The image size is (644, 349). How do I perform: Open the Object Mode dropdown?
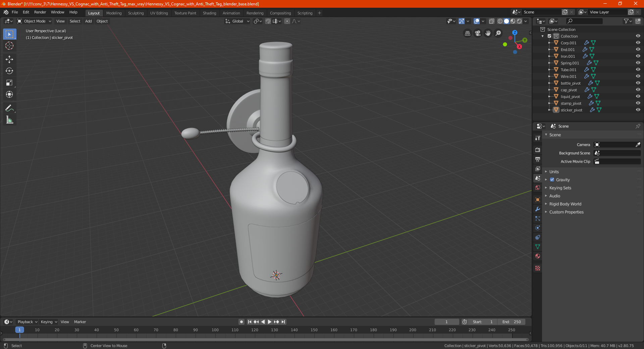(x=34, y=21)
